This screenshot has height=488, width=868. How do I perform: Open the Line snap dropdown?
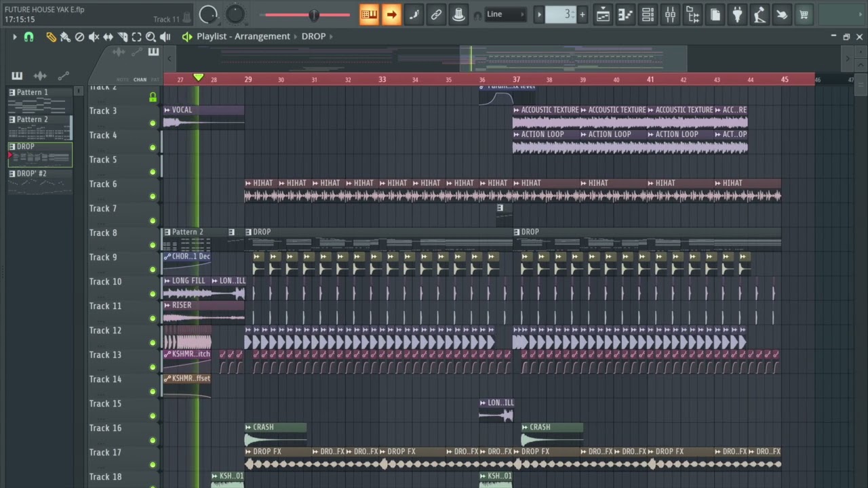[x=505, y=14]
